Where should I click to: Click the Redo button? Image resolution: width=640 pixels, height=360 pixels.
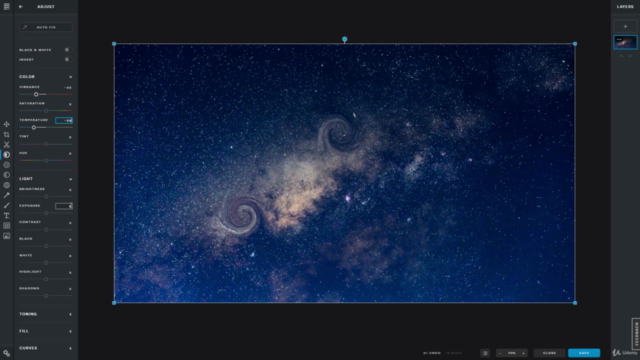click(453, 353)
